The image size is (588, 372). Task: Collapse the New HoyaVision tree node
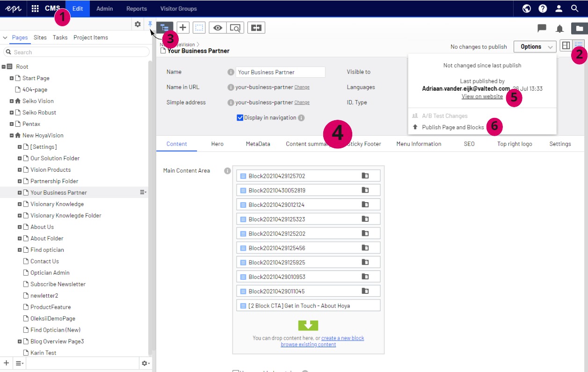(12, 135)
